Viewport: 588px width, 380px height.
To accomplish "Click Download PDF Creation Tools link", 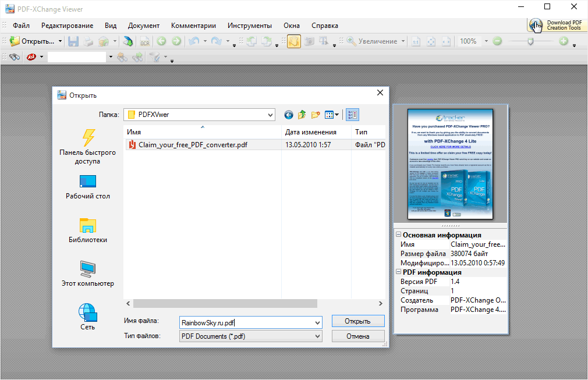I will click(x=557, y=25).
